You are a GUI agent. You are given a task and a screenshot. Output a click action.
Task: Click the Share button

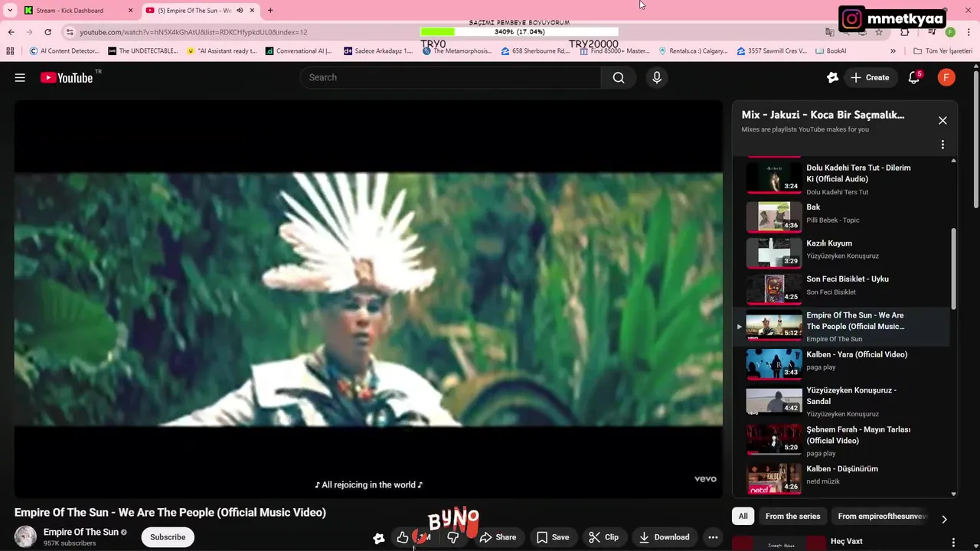(x=498, y=537)
